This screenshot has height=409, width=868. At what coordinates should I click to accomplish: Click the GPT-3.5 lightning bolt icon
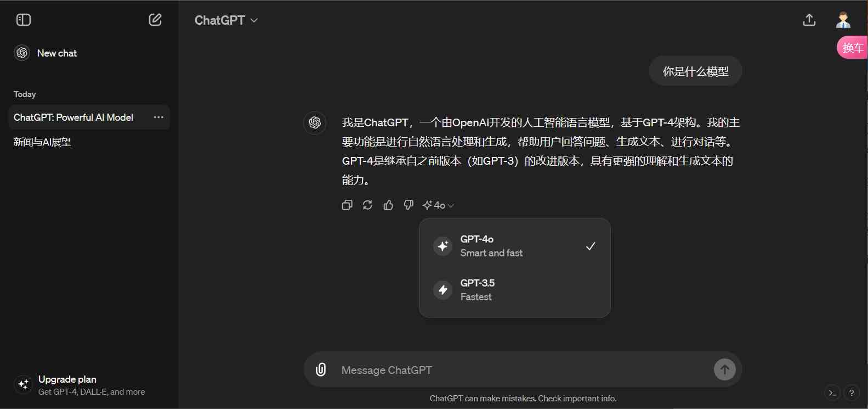[x=443, y=290]
